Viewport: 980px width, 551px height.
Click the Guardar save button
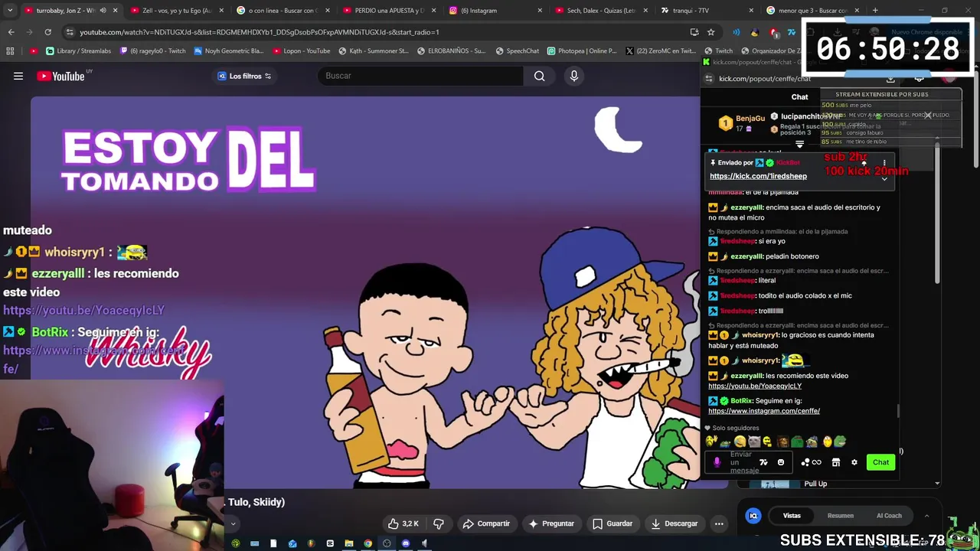pos(612,523)
